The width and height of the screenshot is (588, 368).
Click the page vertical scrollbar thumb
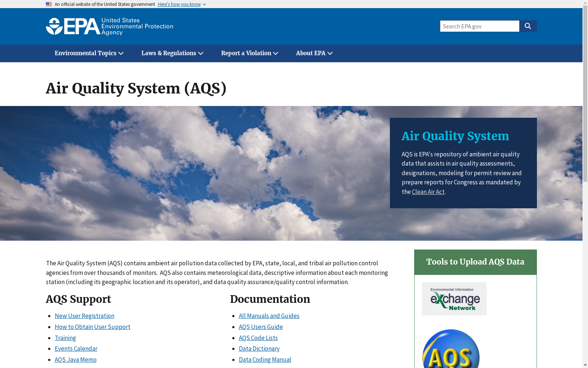pos(585,93)
